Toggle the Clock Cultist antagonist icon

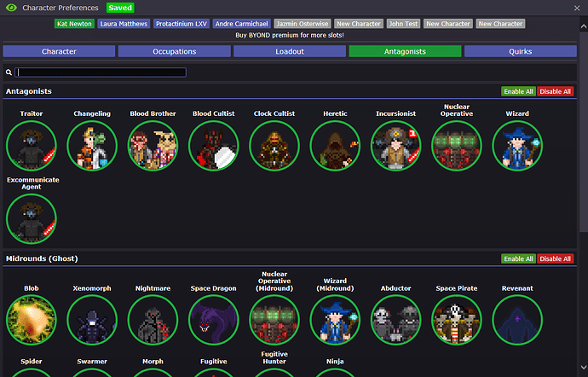tap(274, 146)
